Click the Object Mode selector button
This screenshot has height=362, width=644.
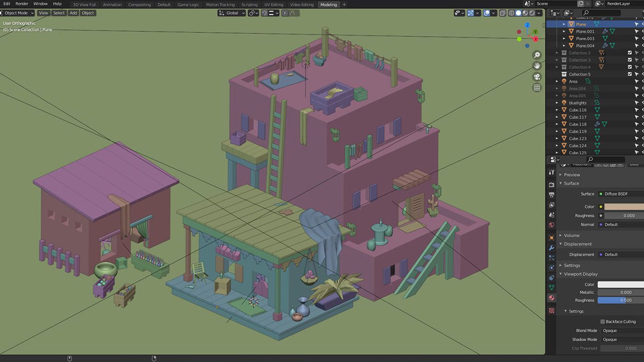17,13
